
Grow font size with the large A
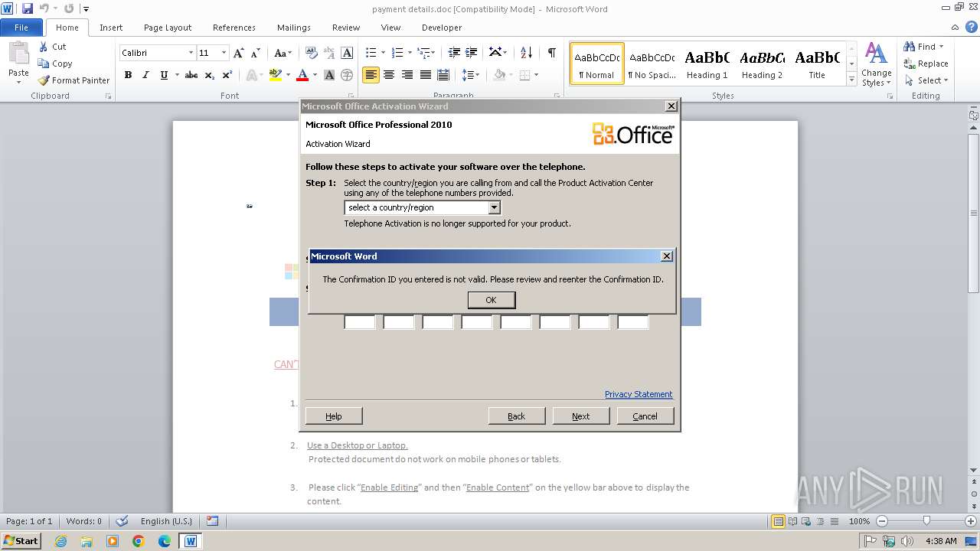click(x=239, y=53)
